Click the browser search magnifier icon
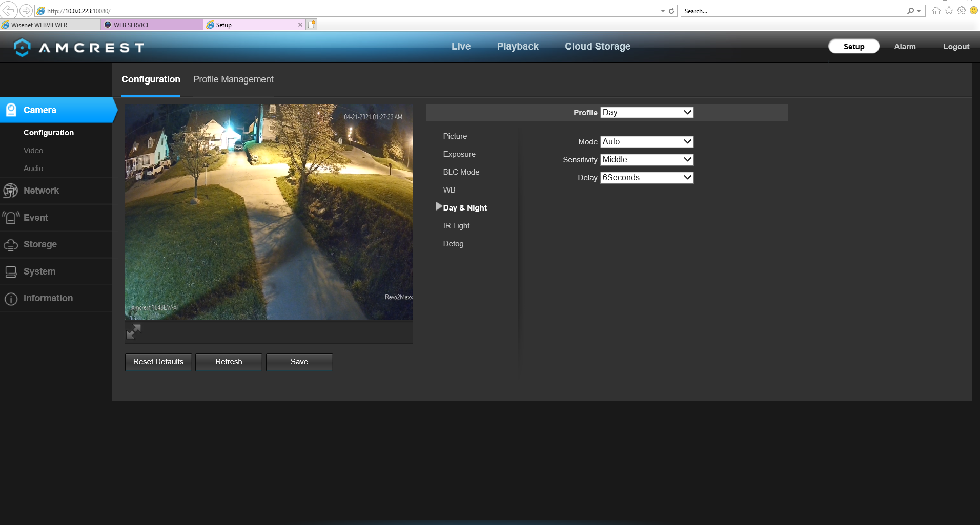 (910, 11)
